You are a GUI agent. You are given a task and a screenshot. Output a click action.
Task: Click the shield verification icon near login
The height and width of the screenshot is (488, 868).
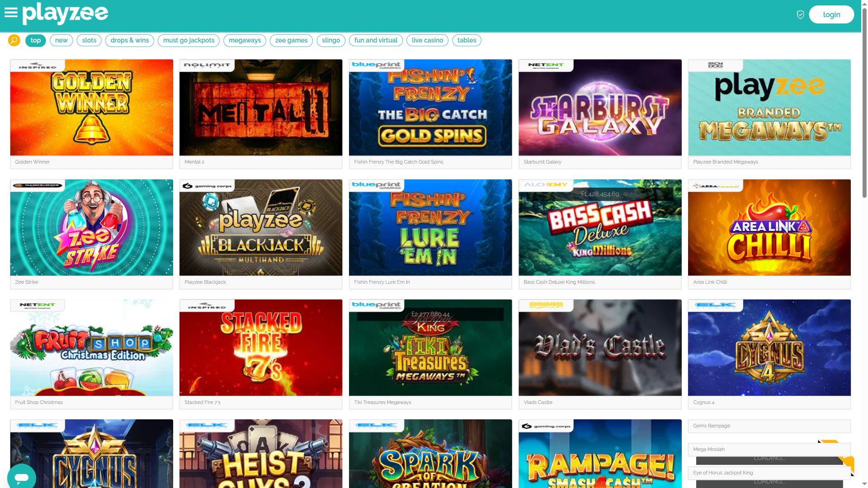coord(800,14)
